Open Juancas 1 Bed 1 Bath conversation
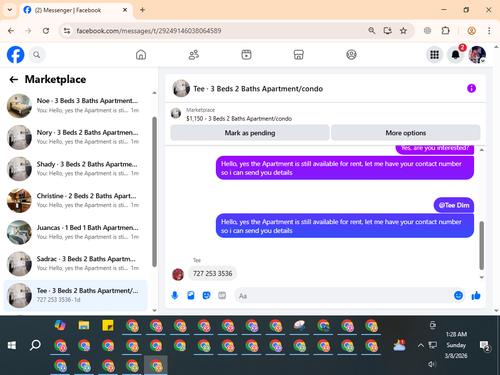Image resolution: width=500 pixels, height=375 pixels. (x=75, y=232)
